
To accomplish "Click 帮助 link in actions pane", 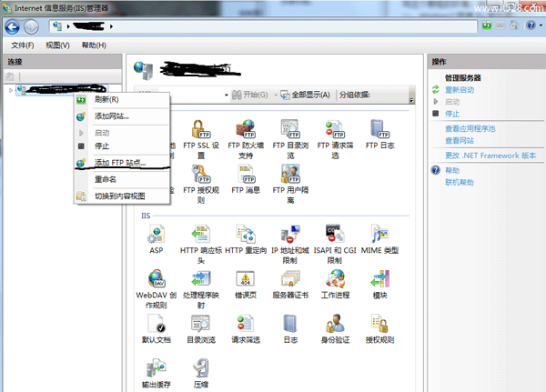I will (452, 171).
